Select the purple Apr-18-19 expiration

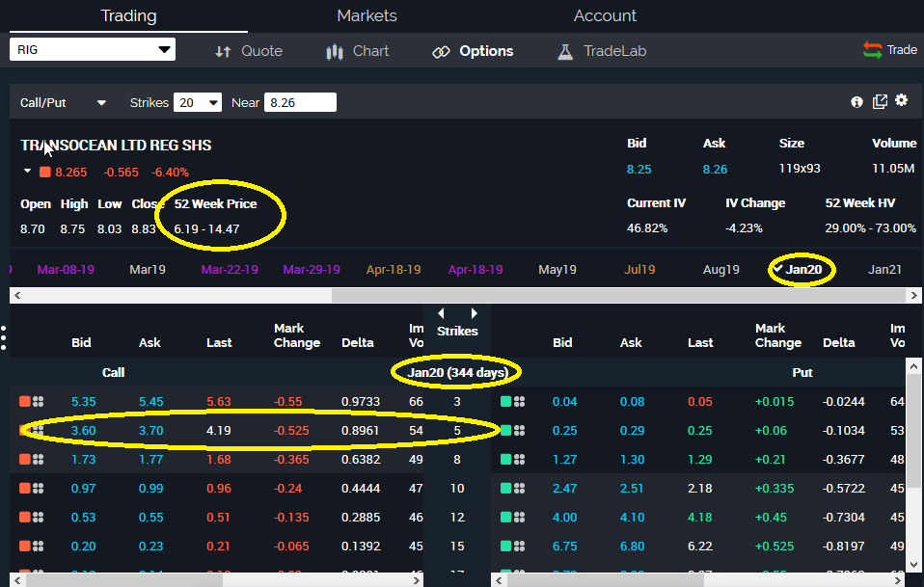(x=475, y=270)
